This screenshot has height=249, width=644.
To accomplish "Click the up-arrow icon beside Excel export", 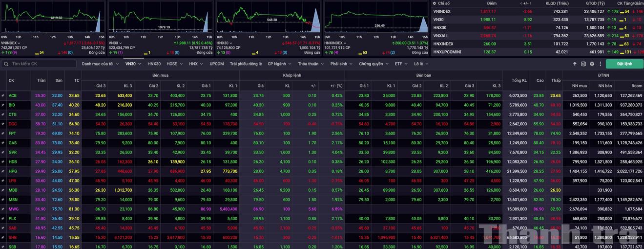I will click(x=575, y=64).
